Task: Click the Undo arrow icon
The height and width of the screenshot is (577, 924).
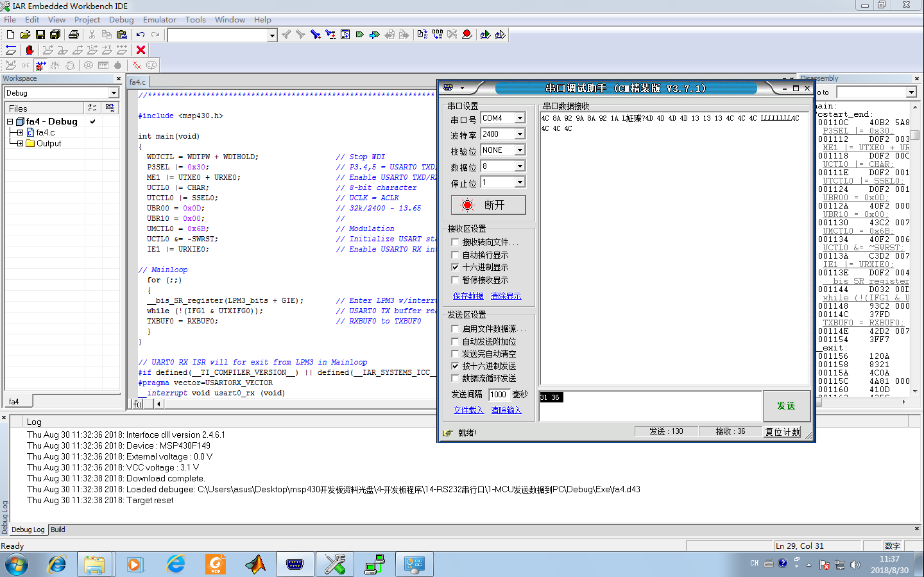Action: click(x=140, y=35)
